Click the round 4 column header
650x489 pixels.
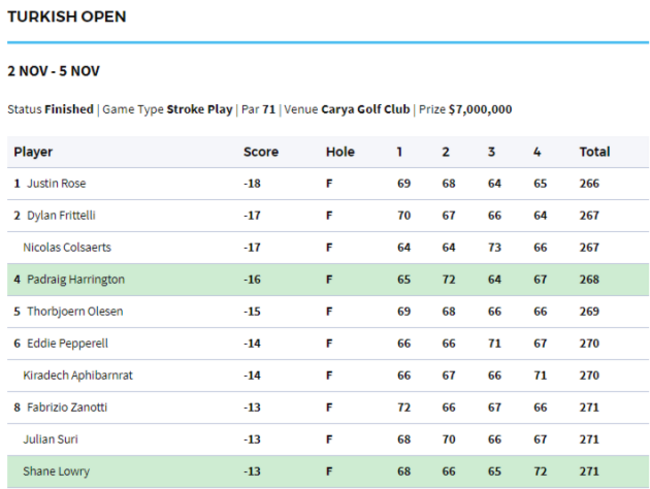tap(537, 152)
